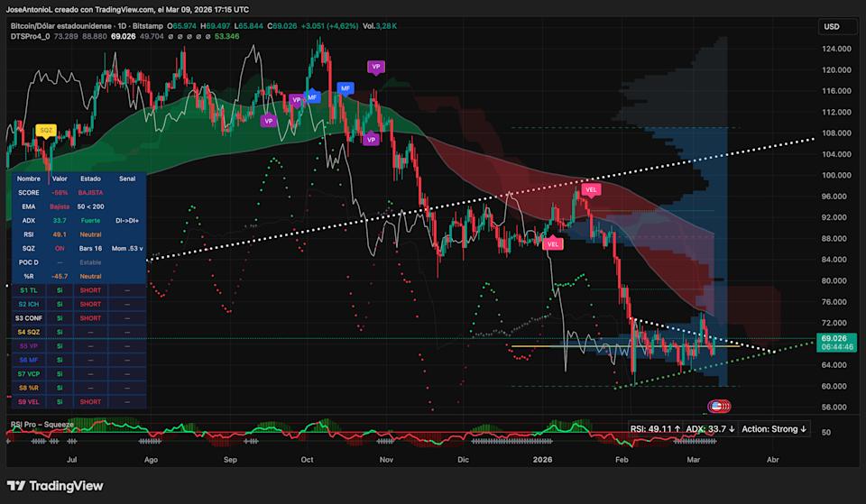Click the Fuerte state in ADX row
Viewport: 866px width, 504px height.
[x=90, y=220]
